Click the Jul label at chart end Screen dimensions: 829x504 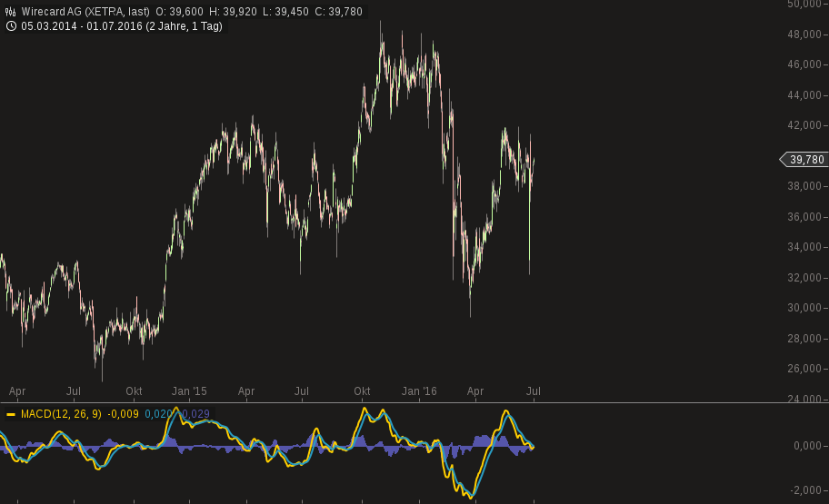(534, 391)
